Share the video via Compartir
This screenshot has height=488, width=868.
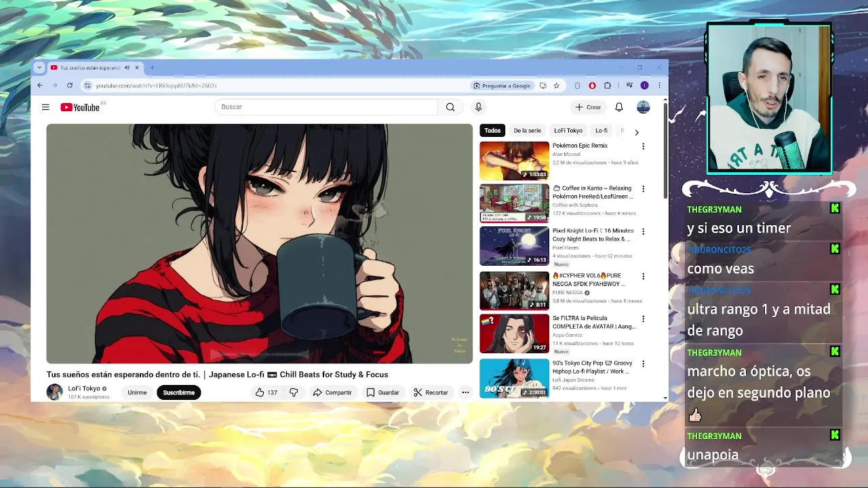(x=332, y=392)
